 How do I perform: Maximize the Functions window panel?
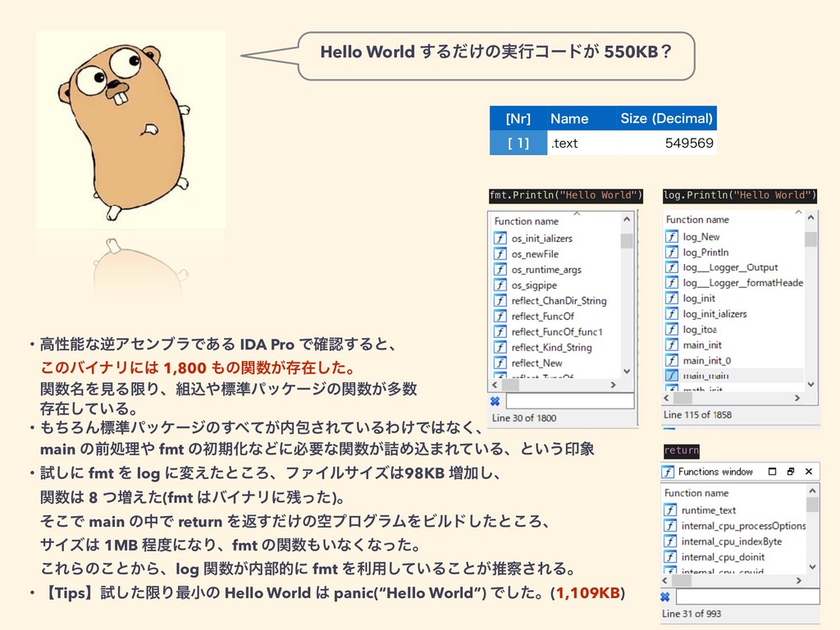[x=772, y=472]
